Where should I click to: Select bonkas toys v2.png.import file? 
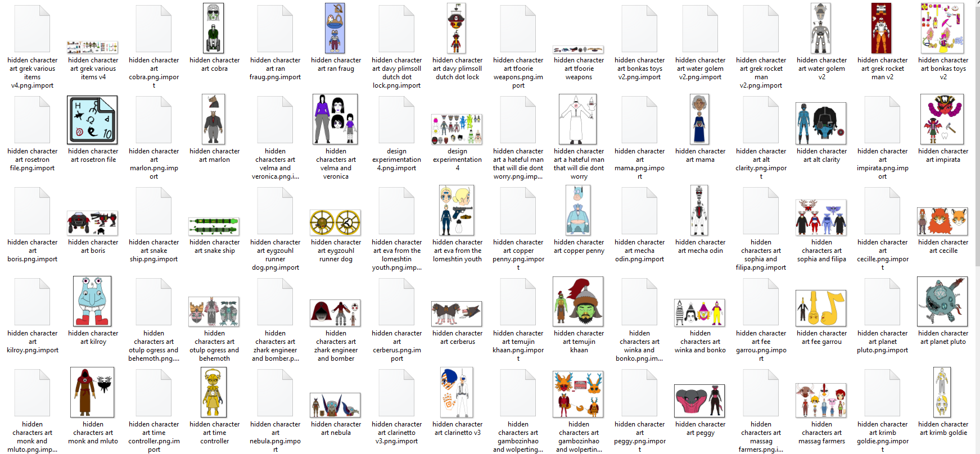(639, 29)
